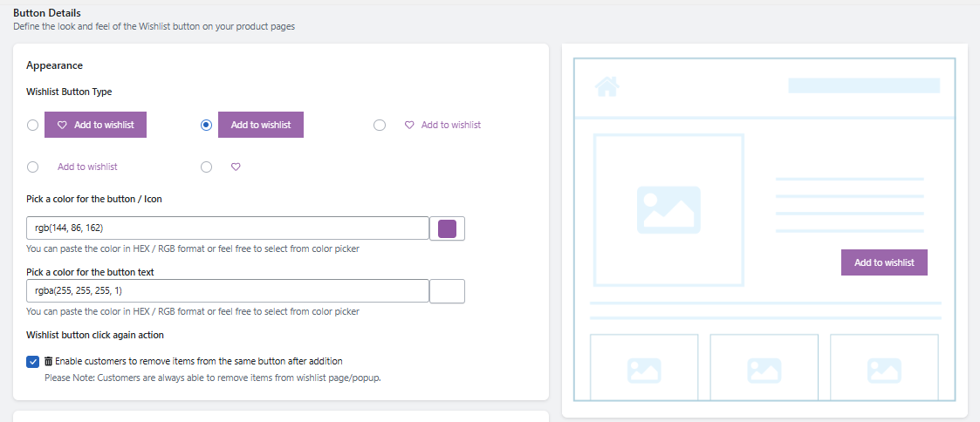Click the Pick a color for the button text label
980x422 pixels.
[x=90, y=272]
